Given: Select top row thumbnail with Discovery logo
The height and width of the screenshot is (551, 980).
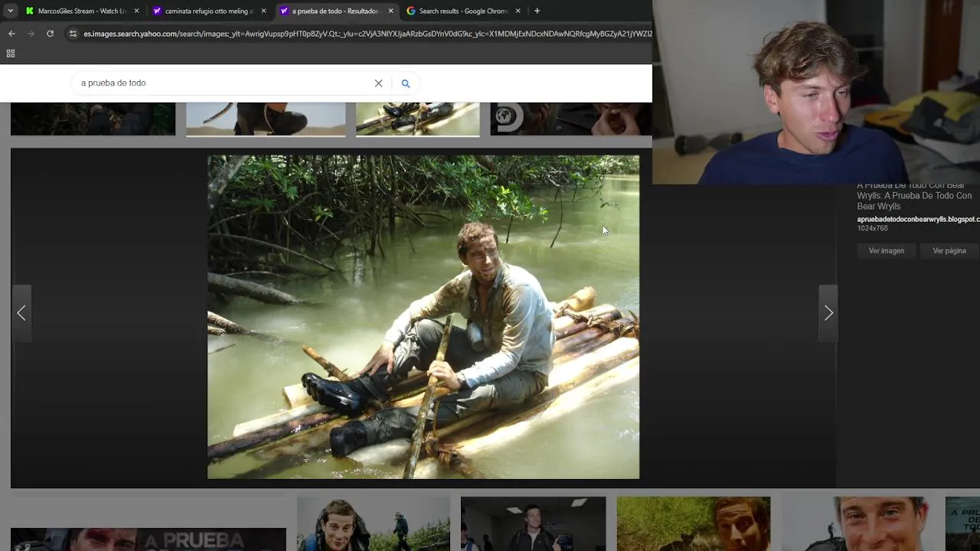Looking at the screenshot, I should [571, 119].
